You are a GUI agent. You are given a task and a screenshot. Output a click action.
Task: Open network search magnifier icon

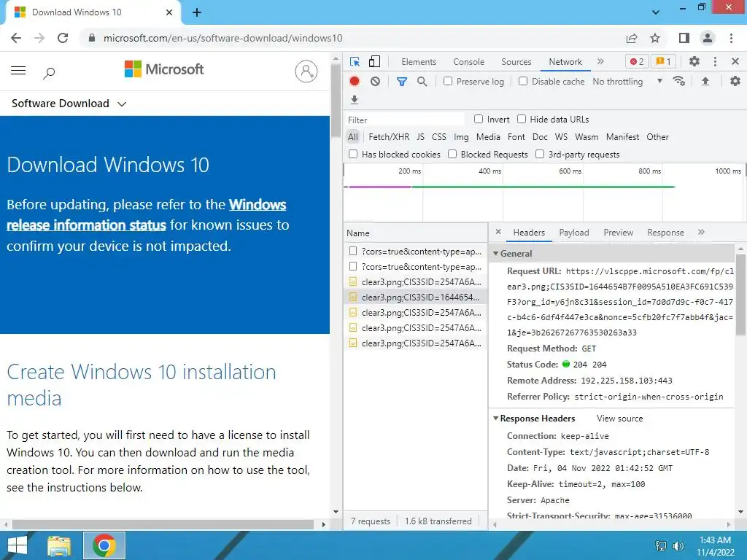tap(422, 82)
